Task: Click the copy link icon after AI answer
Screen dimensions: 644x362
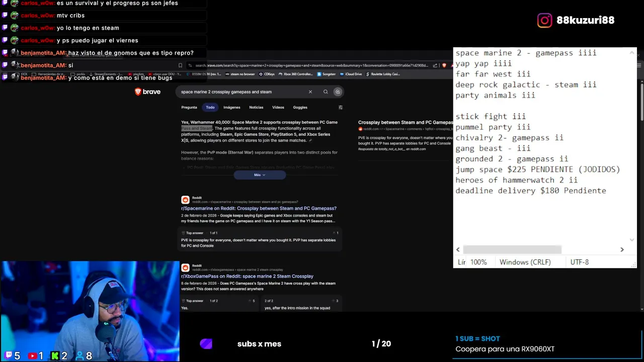Action: coord(310,141)
